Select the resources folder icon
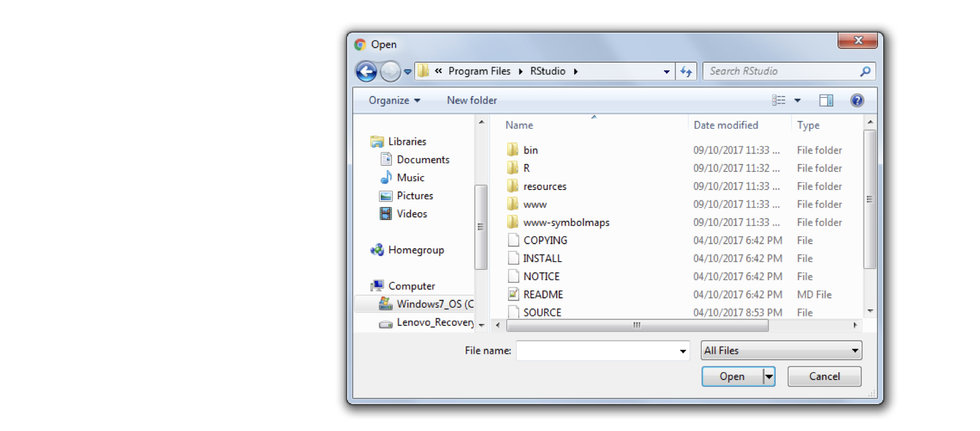This screenshot has width=980, height=431. pos(513,186)
